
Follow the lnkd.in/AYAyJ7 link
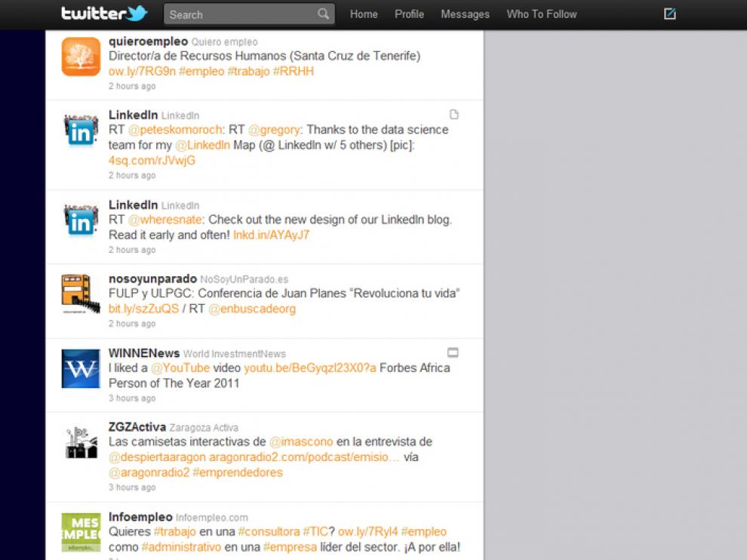pos(271,235)
